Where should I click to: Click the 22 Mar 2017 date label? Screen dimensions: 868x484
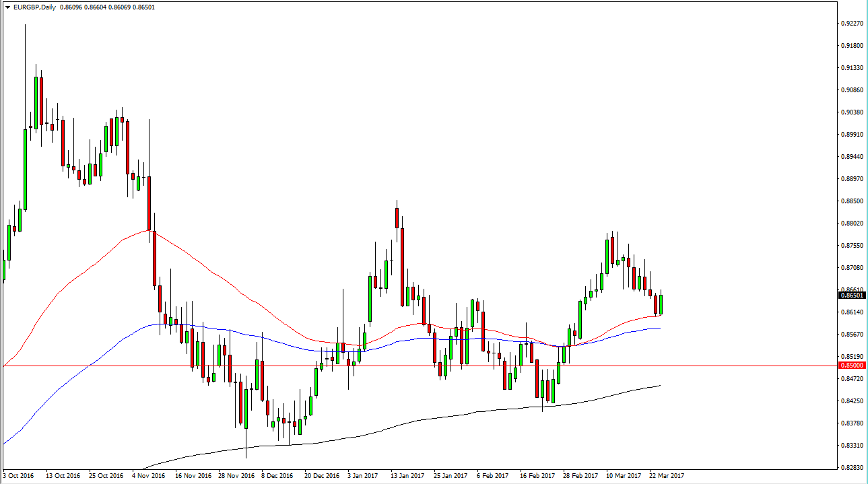[667, 475]
